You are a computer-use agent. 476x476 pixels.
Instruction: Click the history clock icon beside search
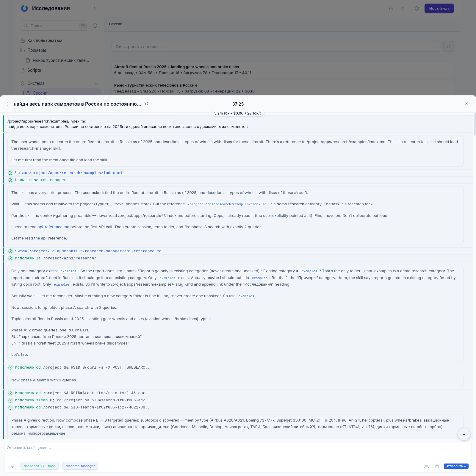coord(95,26)
